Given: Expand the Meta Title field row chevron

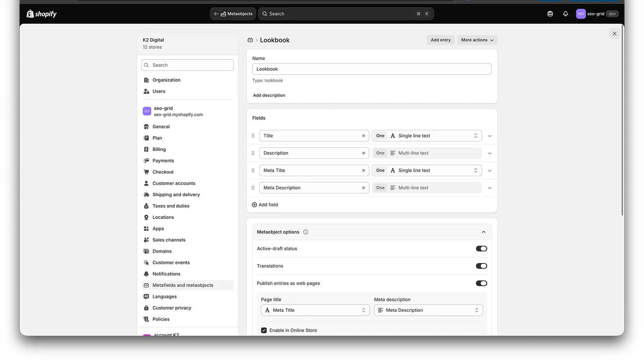Looking at the screenshot, I should (489, 171).
